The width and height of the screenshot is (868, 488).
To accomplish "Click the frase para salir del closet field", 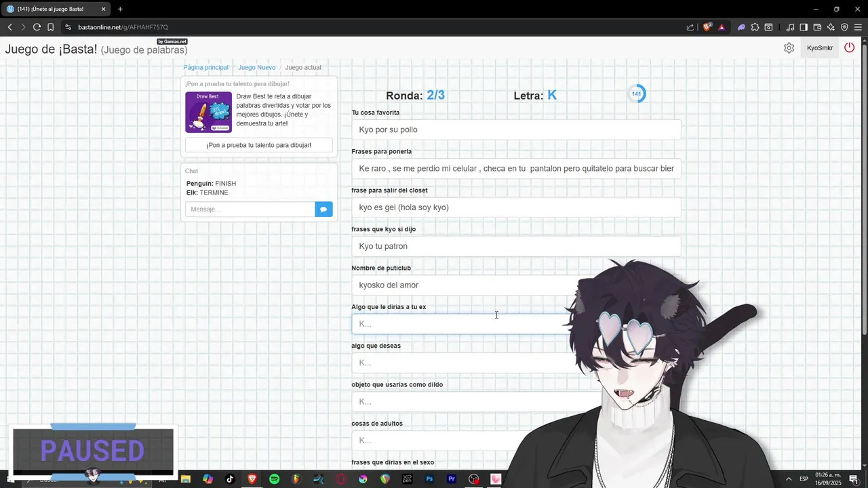I will tap(516, 207).
